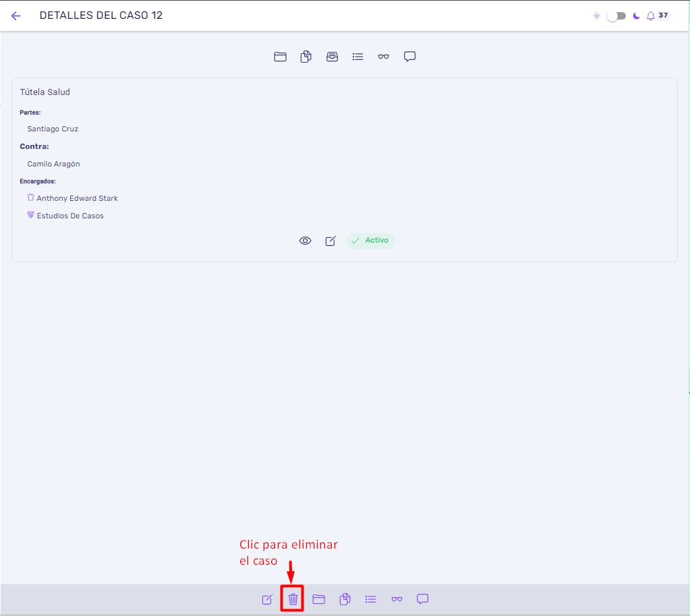
Task: Click assignee 'Anthony Edward Stark'
Action: pos(78,198)
